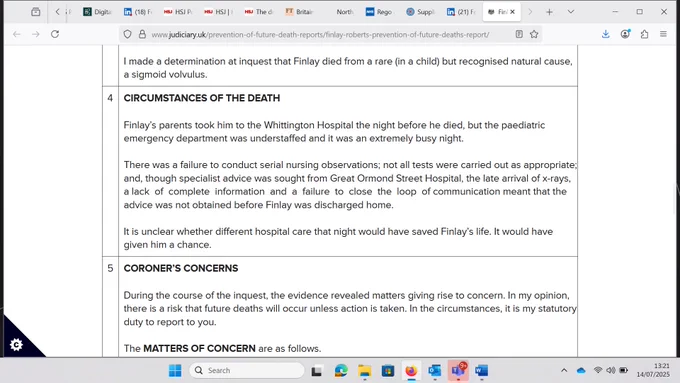
Task: Go back to the previous page
Action: [16, 34]
